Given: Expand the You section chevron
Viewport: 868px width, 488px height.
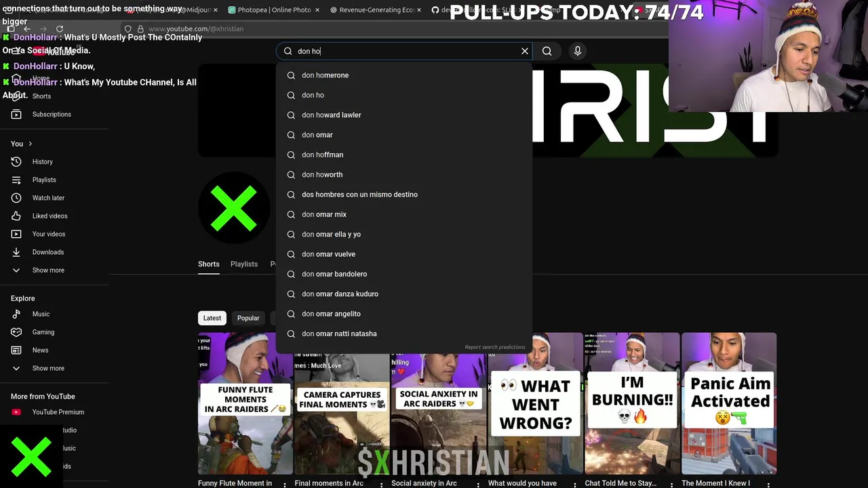Looking at the screenshot, I should point(30,144).
